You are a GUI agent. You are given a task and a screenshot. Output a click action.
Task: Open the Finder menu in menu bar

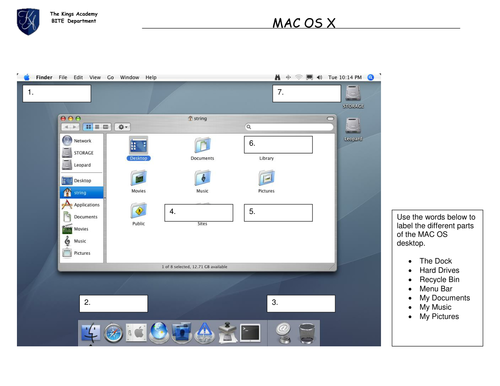[44, 77]
